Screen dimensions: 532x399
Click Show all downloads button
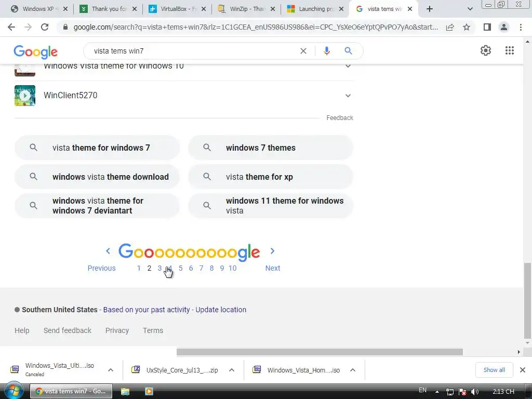(494, 370)
